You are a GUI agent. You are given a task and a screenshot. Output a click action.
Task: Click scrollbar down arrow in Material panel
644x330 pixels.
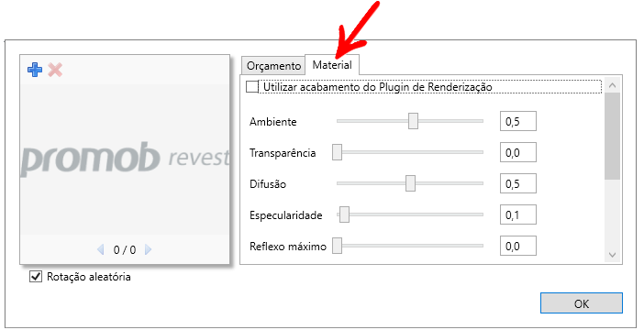[x=613, y=255]
